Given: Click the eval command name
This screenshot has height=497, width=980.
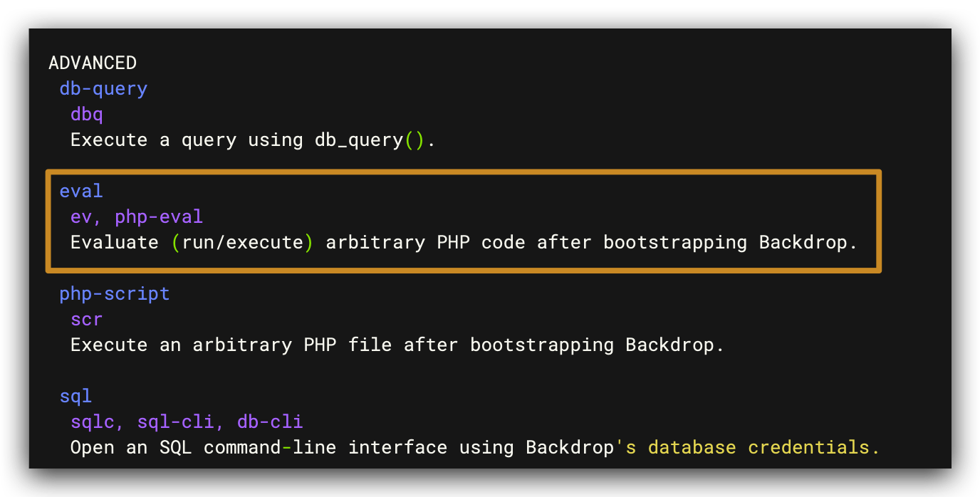Looking at the screenshot, I should (x=81, y=191).
